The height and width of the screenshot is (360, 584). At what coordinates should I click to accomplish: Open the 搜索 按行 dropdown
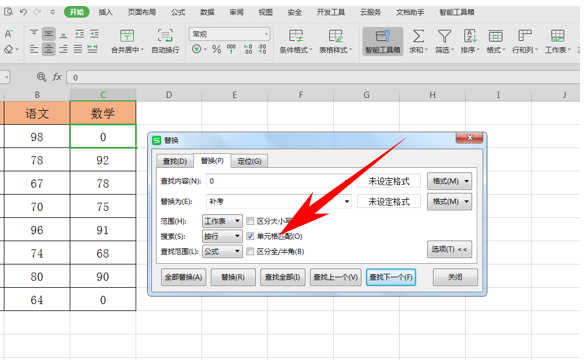tap(222, 236)
